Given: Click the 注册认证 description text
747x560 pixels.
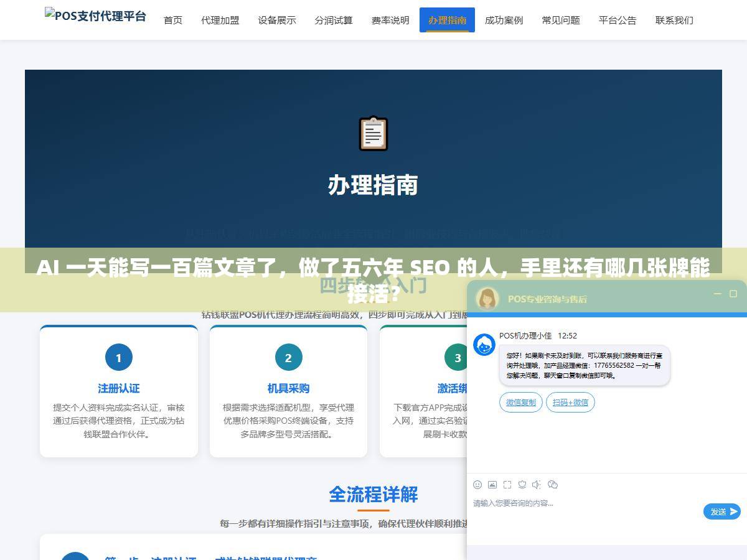Looking at the screenshot, I should [119, 421].
